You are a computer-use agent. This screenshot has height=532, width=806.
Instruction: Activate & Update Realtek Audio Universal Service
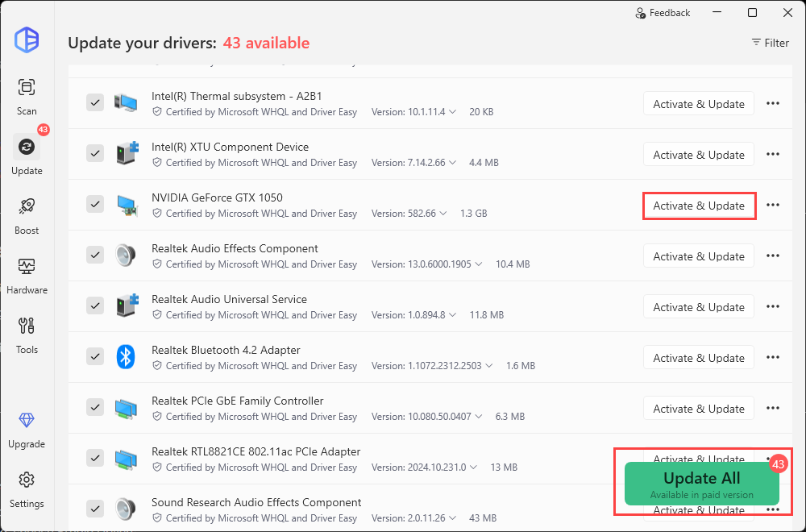[x=699, y=307]
